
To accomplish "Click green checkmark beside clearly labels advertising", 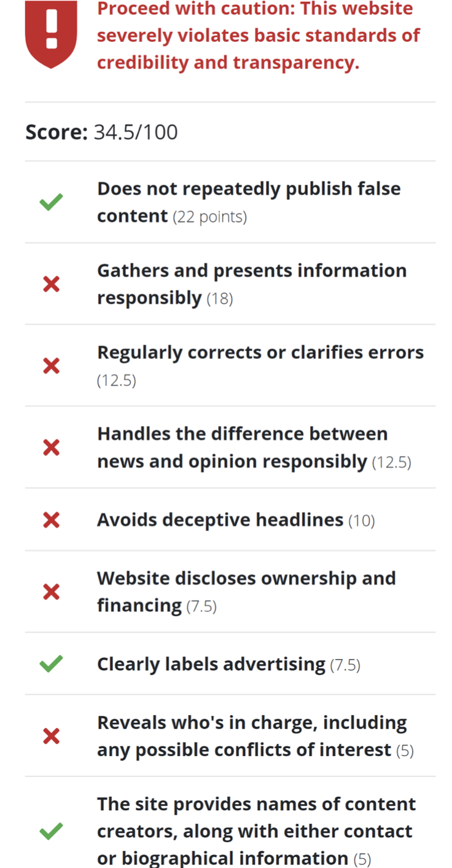I will [x=51, y=664].
